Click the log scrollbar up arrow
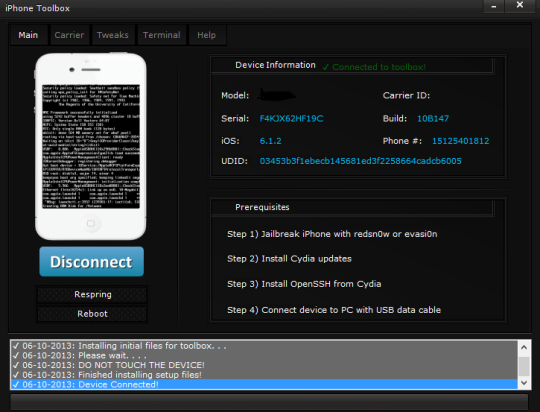 click(x=524, y=347)
